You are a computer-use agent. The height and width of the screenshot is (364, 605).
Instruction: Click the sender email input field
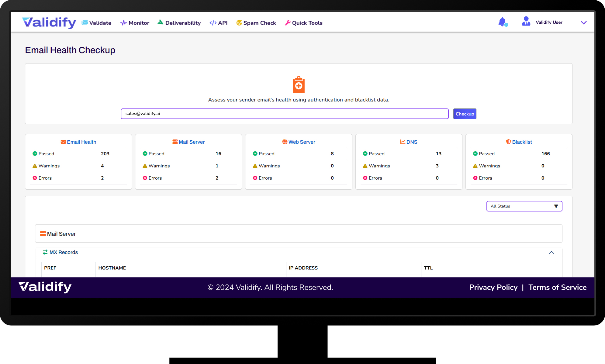[284, 114]
